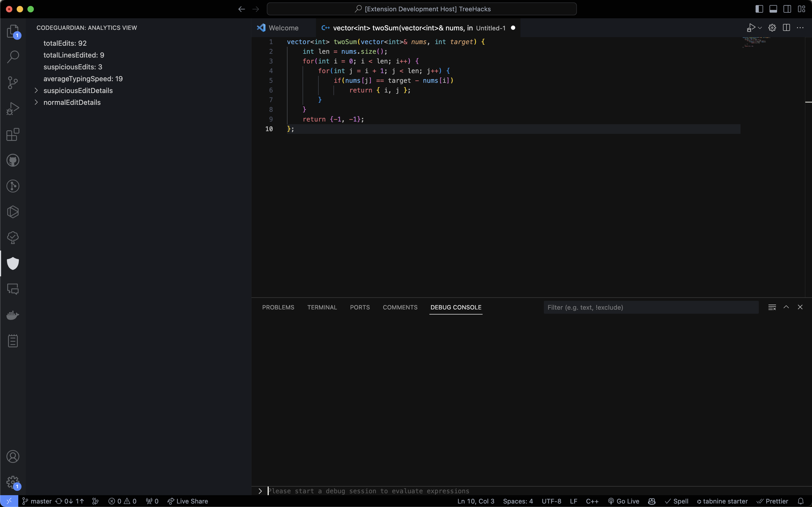Expand the normalEditDetails tree item
The width and height of the screenshot is (812, 507).
point(36,102)
